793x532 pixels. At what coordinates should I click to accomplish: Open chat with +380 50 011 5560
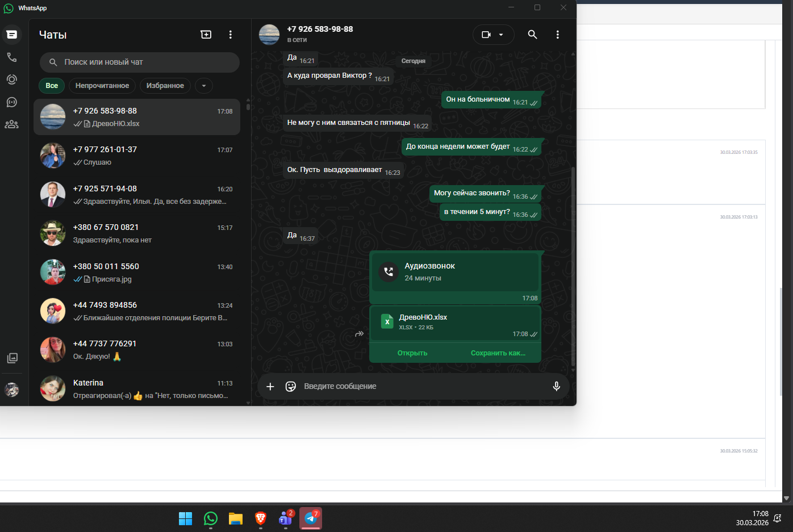137,273
